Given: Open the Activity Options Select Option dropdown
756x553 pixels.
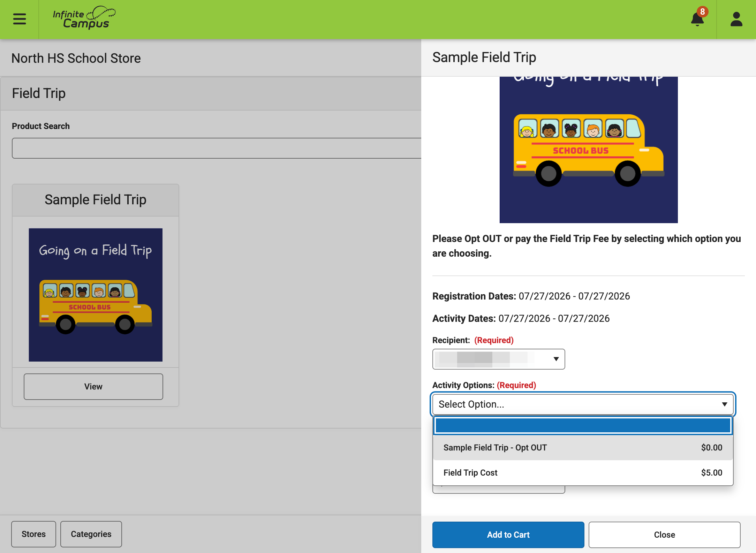Looking at the screenshot, I should [583, 404].
